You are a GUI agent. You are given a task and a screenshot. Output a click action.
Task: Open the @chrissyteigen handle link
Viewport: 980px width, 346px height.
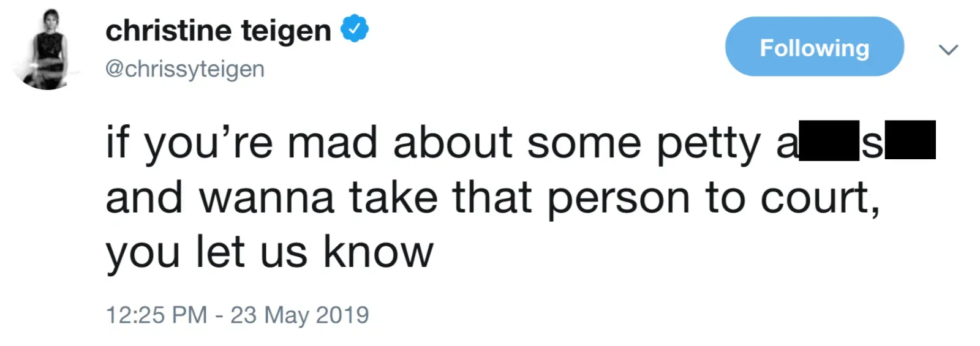pos(184,69)
